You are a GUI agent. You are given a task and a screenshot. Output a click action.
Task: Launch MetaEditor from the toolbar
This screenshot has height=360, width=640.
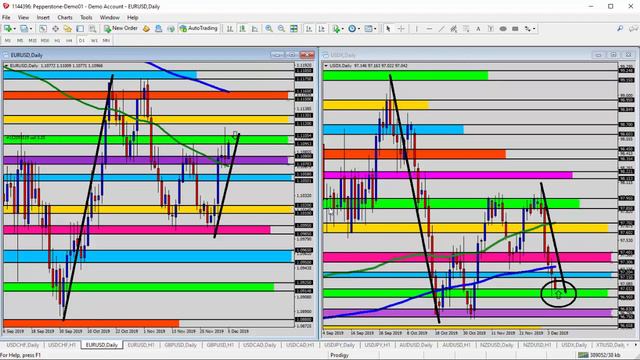point(146,29)
